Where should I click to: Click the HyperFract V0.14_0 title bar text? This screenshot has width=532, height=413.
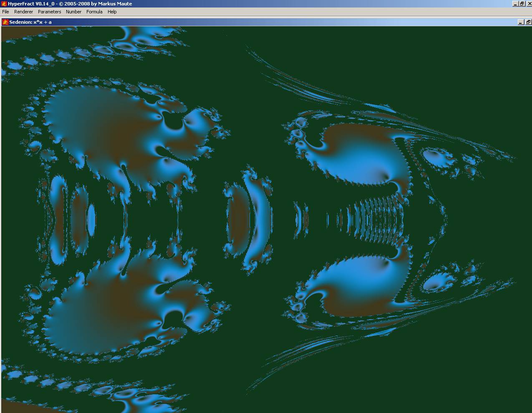70,4
